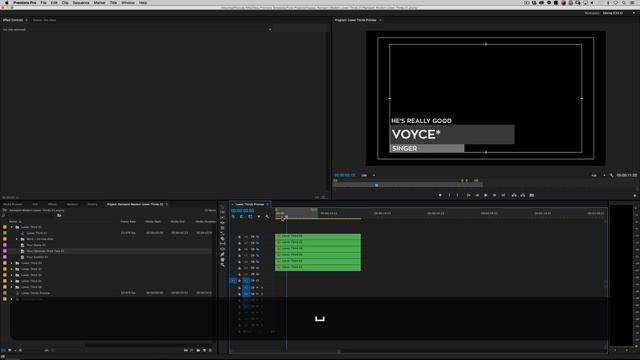Click Step Back one frame button
The width and height of the screenshot is (640, 360).
click(x=477, y=195)
